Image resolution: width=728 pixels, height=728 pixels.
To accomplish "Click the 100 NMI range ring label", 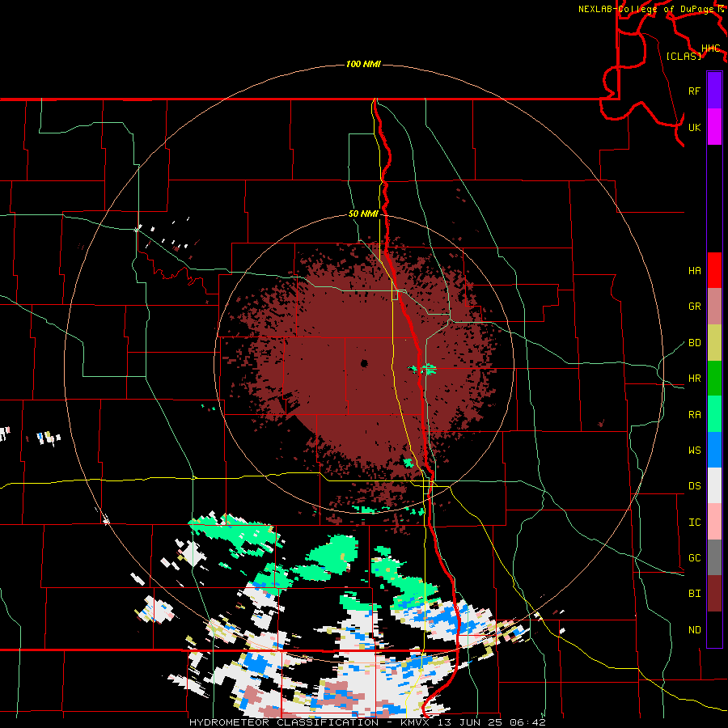I will 363,64.
